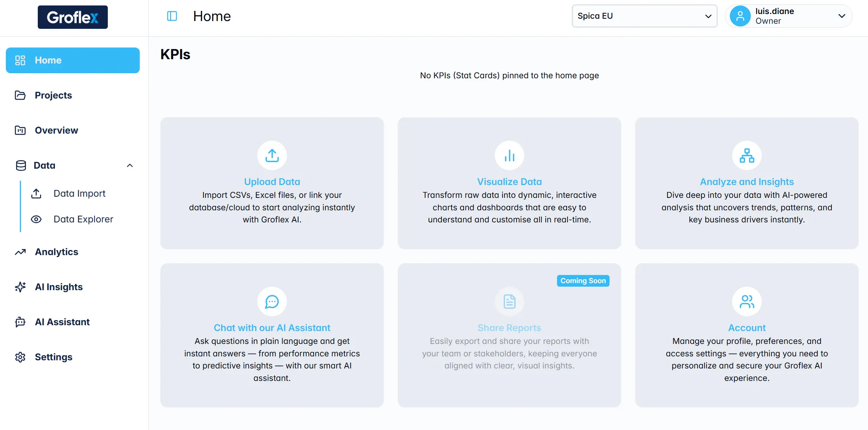This screenshot has width=868, height=430.
Task: Expand the luis.diane account menu chevron
Action: tap(842, 16)
